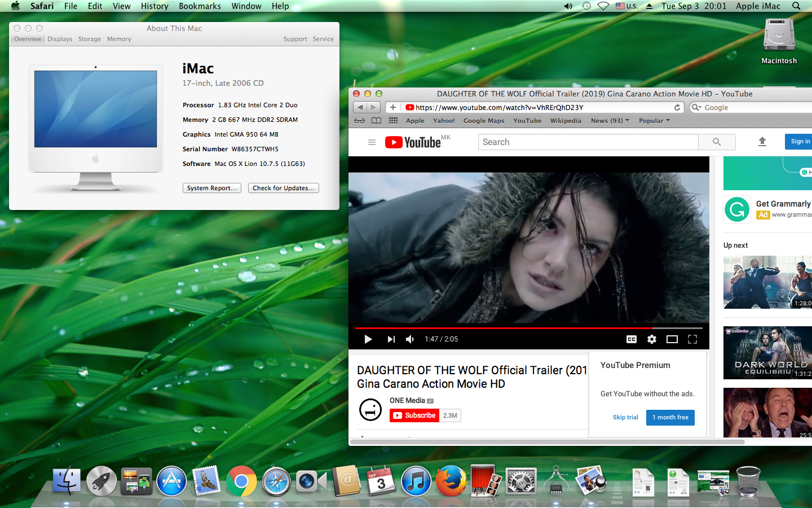This screenshot has height=508, width=812.
Task: Click the red Subscribe button
Action: (414, 415)
